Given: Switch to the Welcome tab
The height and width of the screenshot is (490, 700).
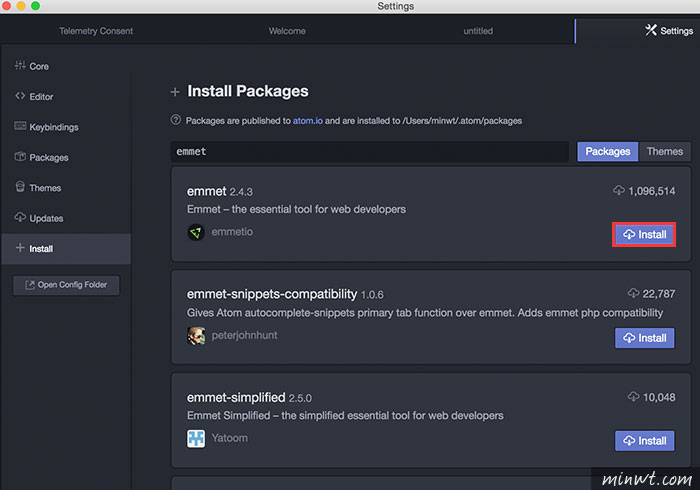Looking at the screenshot, I should click(287, 31).
